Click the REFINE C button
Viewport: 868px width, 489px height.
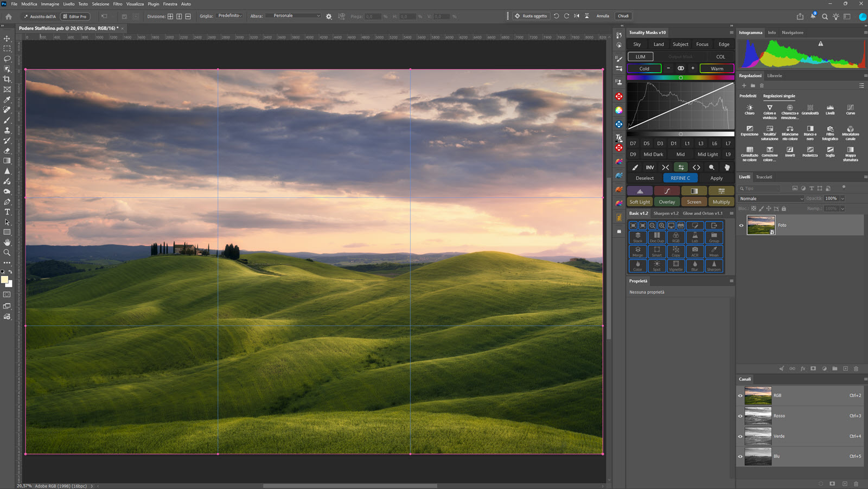(680, 178)
